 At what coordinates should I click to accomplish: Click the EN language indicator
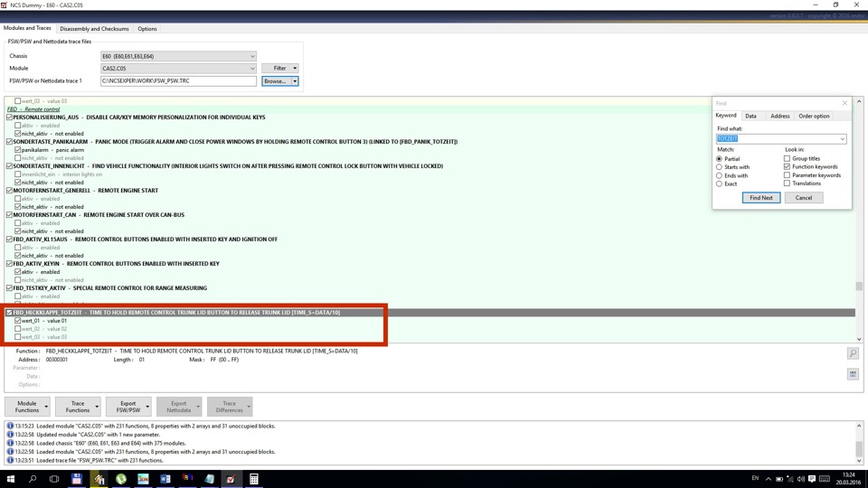(x=755, y=478)
